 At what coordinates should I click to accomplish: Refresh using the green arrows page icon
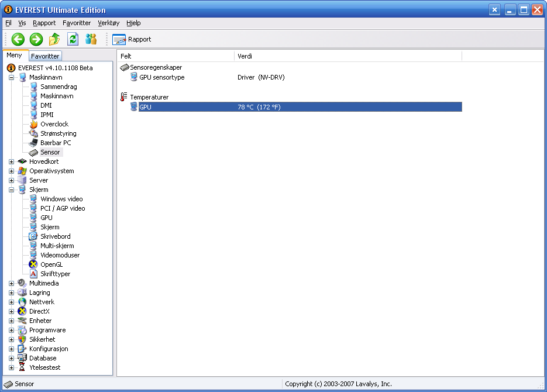point(73,39)
